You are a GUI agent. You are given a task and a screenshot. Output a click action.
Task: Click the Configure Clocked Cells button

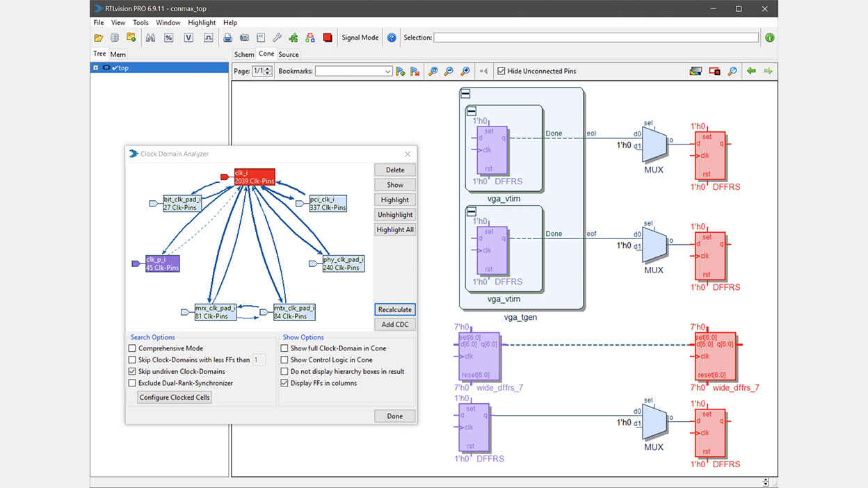tap(175, 397)
